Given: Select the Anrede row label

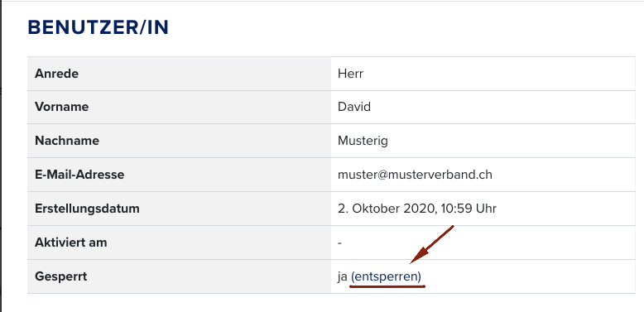Looking at the screenshot, I should 56,74.
